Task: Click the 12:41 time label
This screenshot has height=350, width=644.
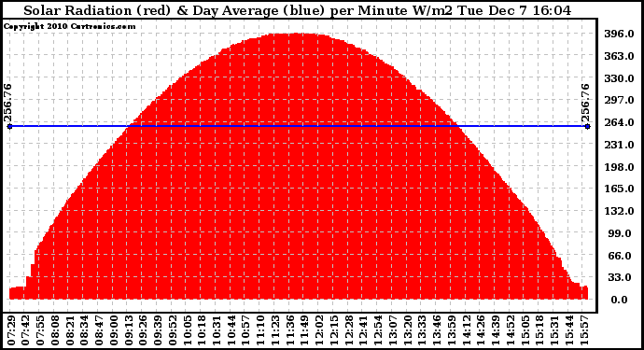Action: [x=363, y=330]
